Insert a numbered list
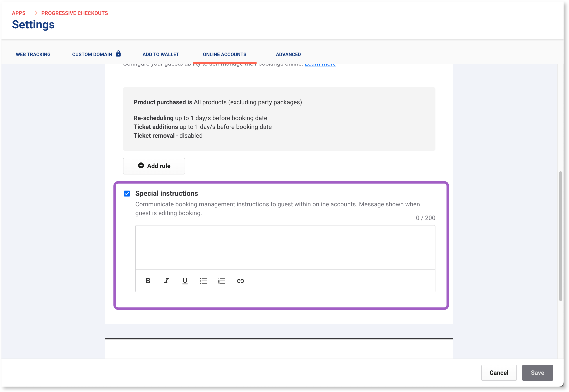Viewport: 569px width, 392px height. click(222, 281)
